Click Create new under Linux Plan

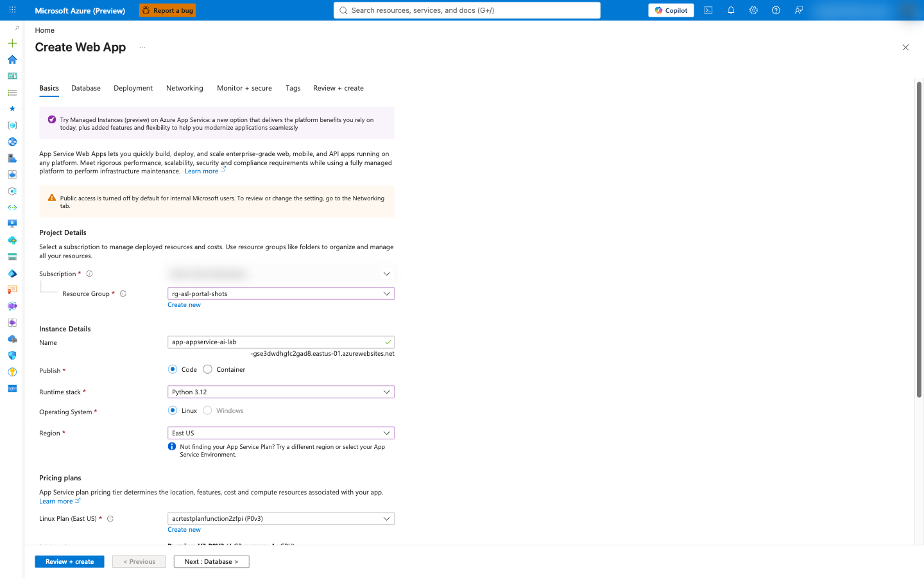tap(184, 530)
